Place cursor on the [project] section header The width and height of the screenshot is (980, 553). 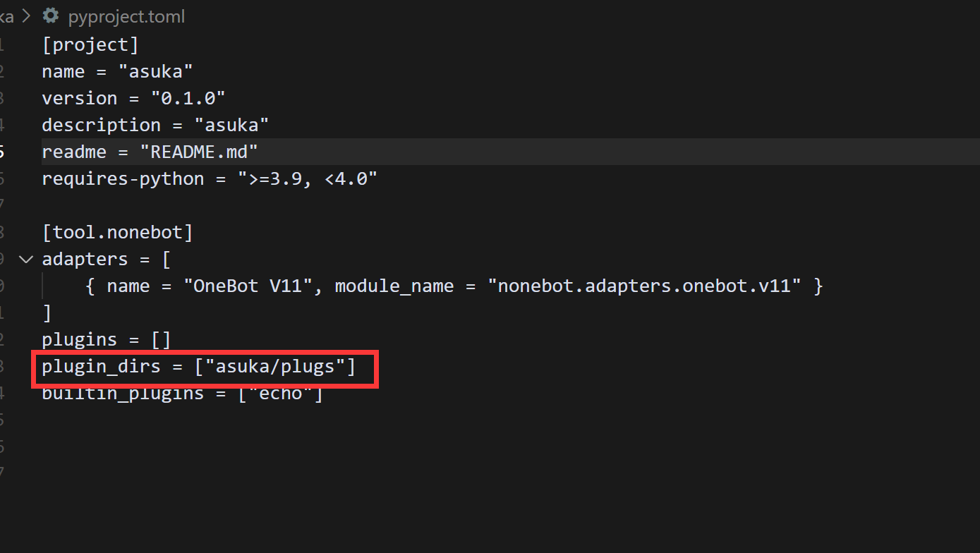tap(90, 44)
